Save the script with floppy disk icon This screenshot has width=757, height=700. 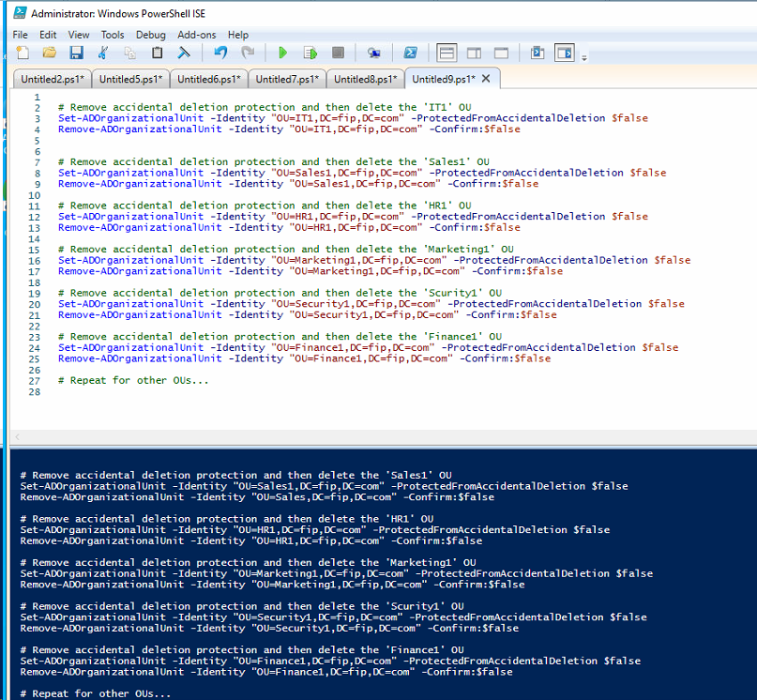click(x=76, y=53)
